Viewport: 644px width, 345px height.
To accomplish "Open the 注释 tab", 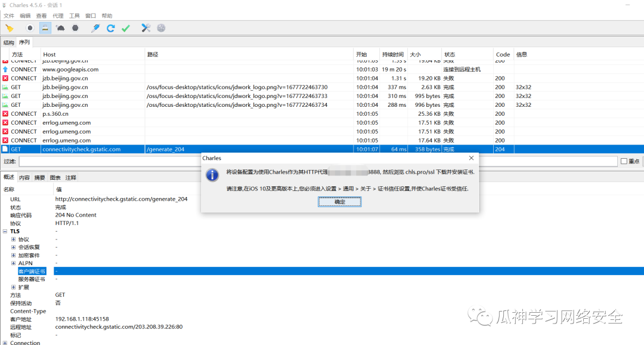I will 70,178.
